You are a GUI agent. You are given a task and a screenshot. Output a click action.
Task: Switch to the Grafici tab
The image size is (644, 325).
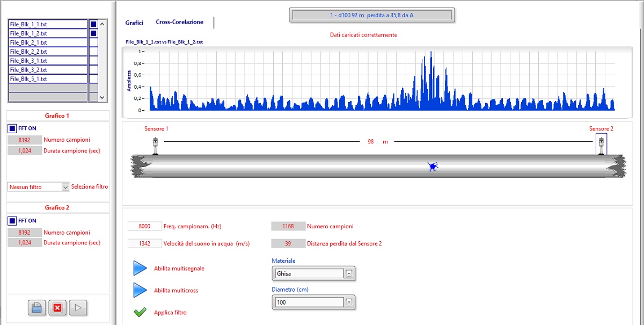point(134,23)
